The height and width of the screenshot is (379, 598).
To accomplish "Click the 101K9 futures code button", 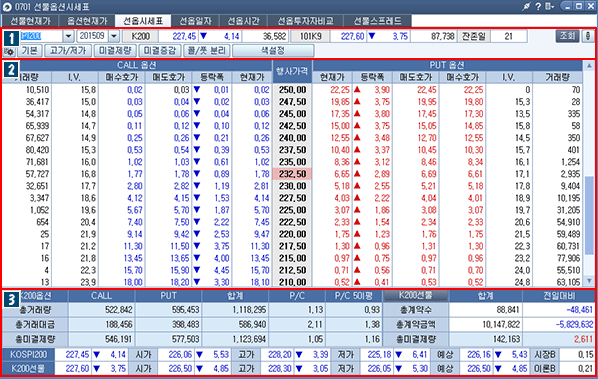I will [x=310, y=36].
